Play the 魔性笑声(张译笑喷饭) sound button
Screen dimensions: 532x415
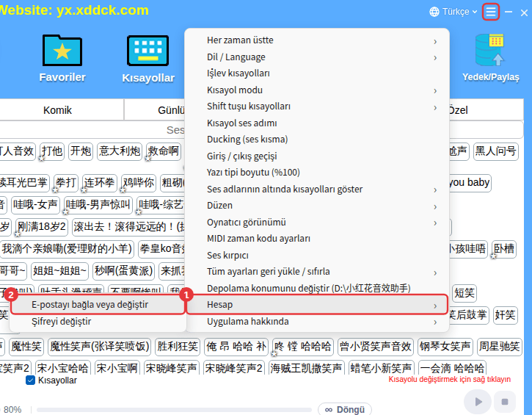100,347
